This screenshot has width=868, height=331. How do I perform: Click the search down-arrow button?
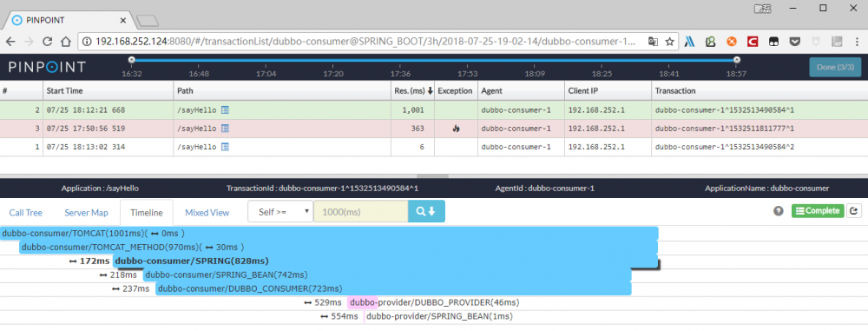426,211
